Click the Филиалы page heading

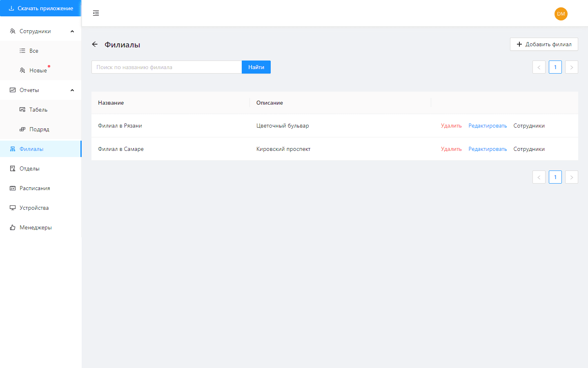pos(122,45)
